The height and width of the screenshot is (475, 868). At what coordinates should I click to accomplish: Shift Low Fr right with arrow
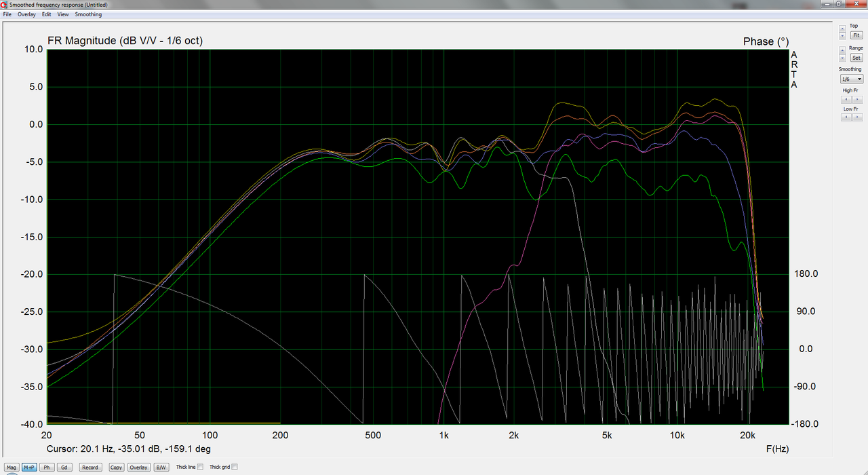(x=857, y=117)
